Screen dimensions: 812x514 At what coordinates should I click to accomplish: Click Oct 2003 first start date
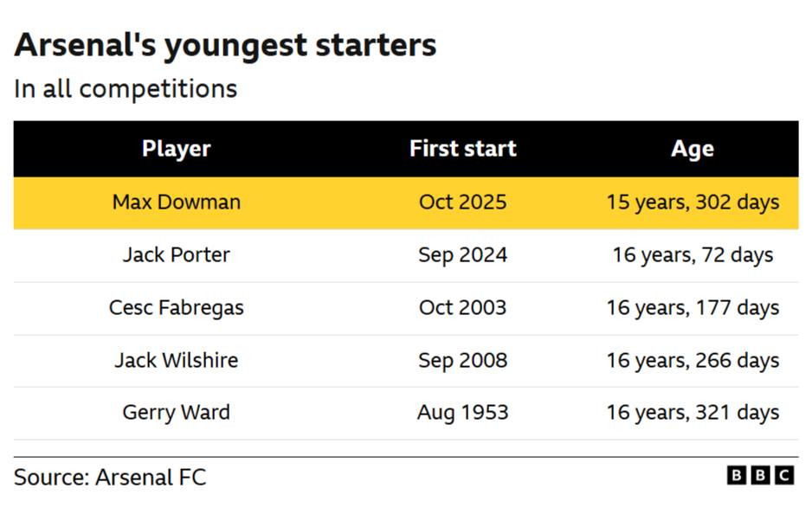[x=462, y=308]
